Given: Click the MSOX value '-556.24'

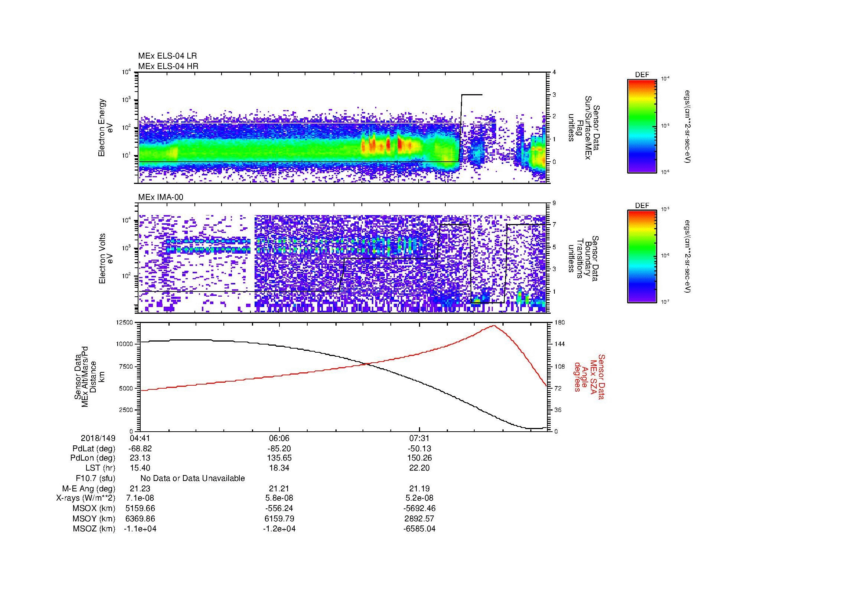Looking at the screenshot, I should pyautogui.click(x=279, y=508).
